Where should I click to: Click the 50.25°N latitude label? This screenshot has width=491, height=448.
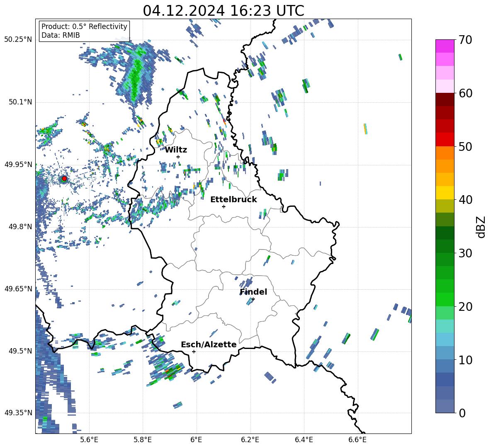18,40
